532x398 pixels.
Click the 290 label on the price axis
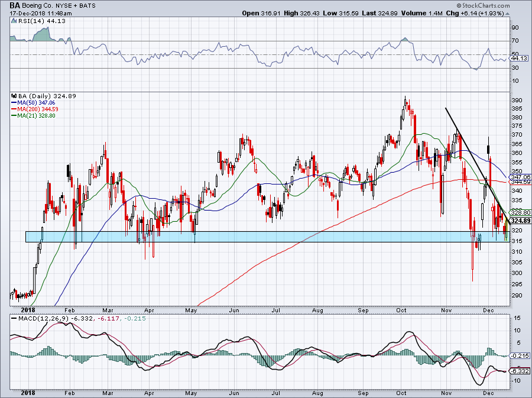coord(517,296)
